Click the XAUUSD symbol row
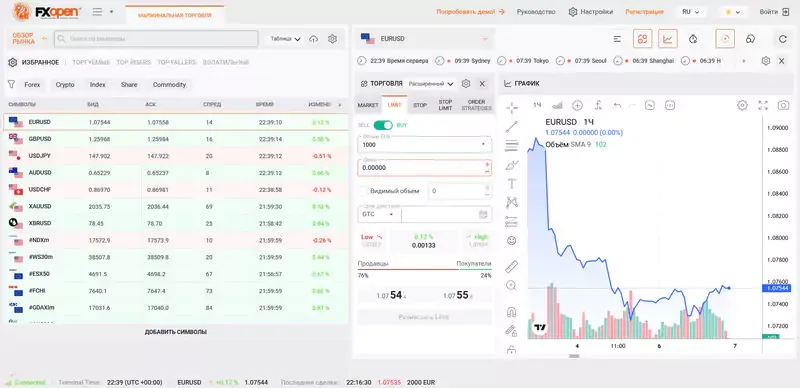This screenshot has width=800, height=388. pyautogui.click(x=176, y=206)
